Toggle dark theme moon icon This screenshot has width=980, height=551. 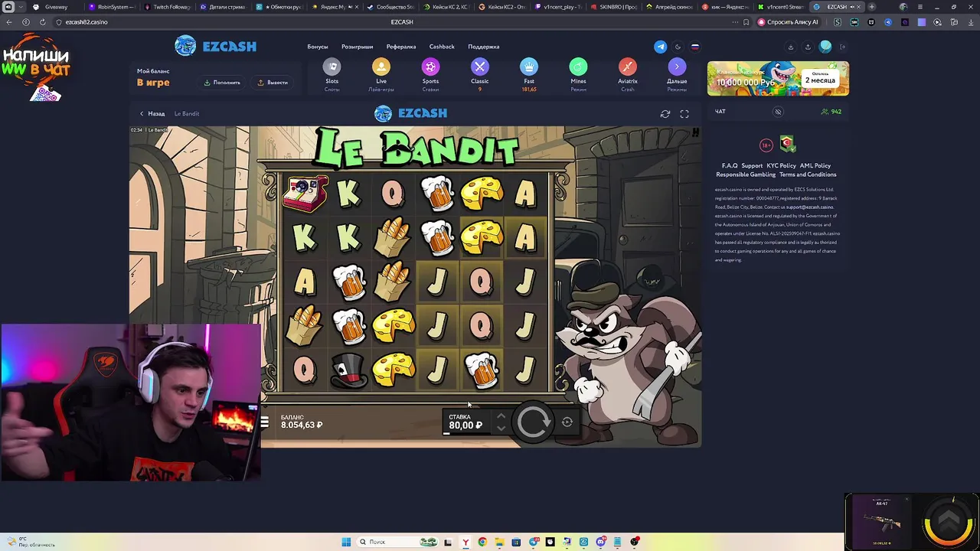(x=678, y=47)
